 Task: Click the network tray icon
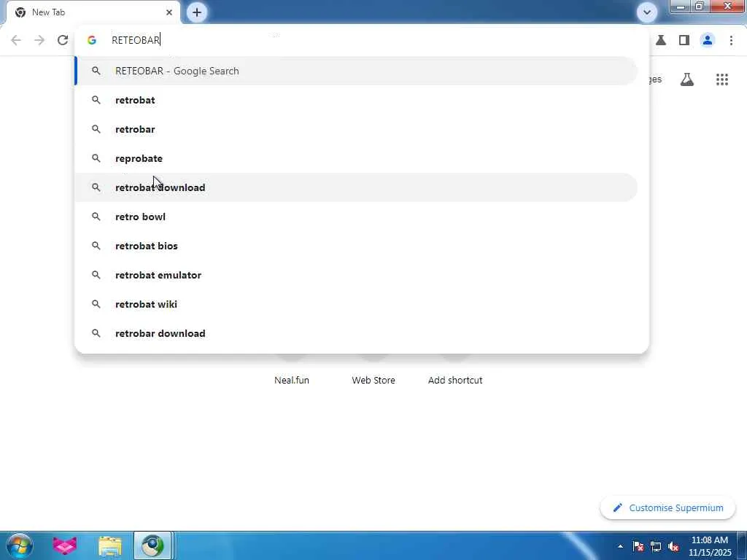point(656,546)
